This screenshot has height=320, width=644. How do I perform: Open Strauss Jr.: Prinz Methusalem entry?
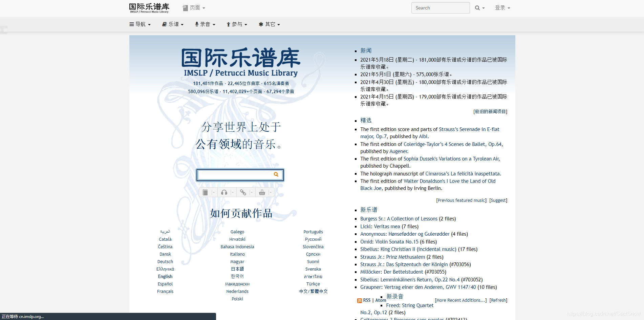click(393, 257)
